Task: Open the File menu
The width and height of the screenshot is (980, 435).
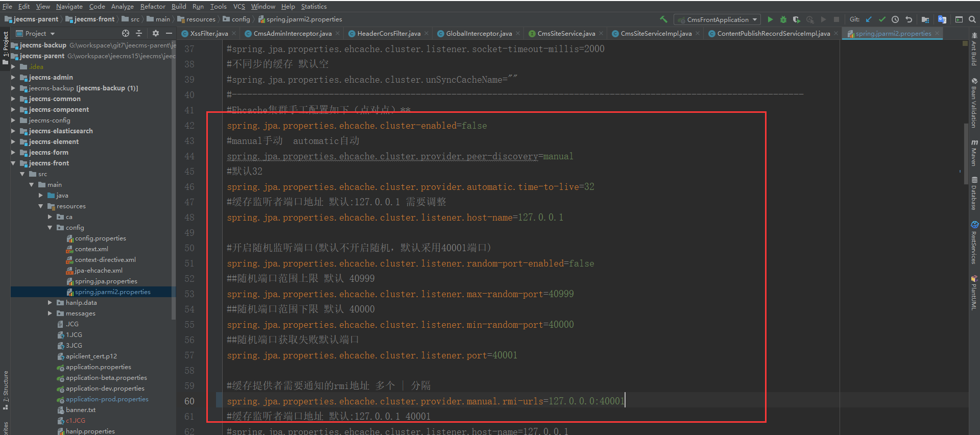Action: 7,7
